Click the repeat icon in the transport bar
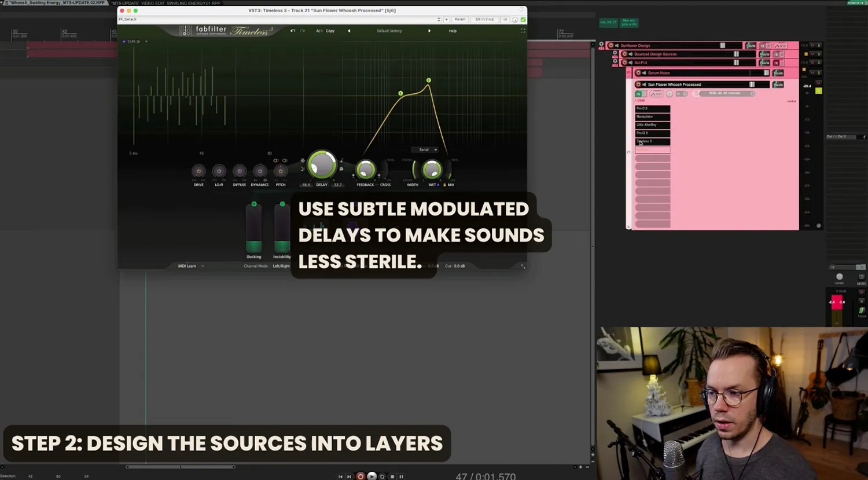868x480 pixels. pos(382,477)
